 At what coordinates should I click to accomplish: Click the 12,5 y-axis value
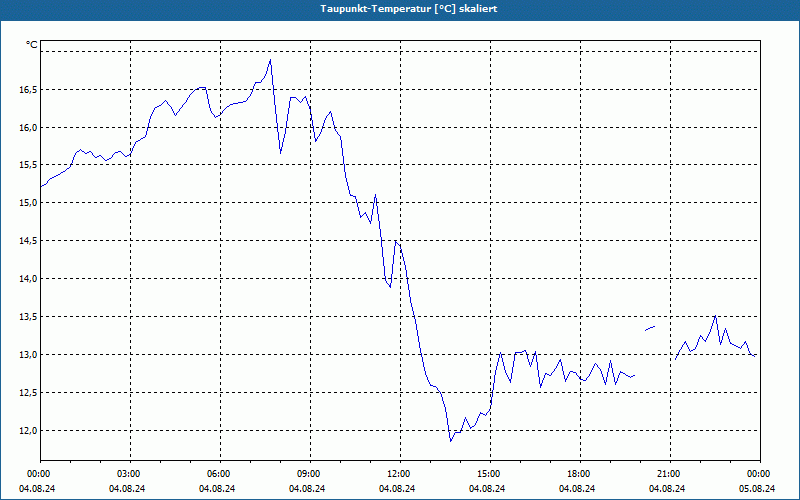(x=29, y=393)
